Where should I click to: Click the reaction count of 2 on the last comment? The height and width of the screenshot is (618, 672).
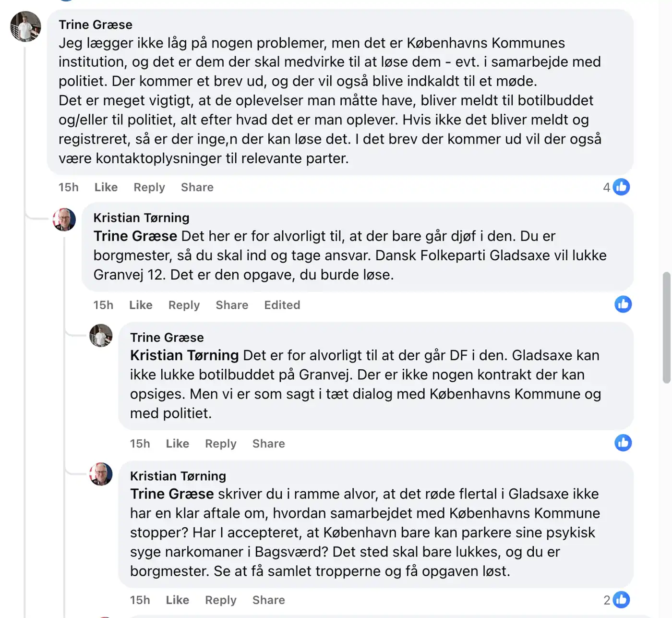606,600
